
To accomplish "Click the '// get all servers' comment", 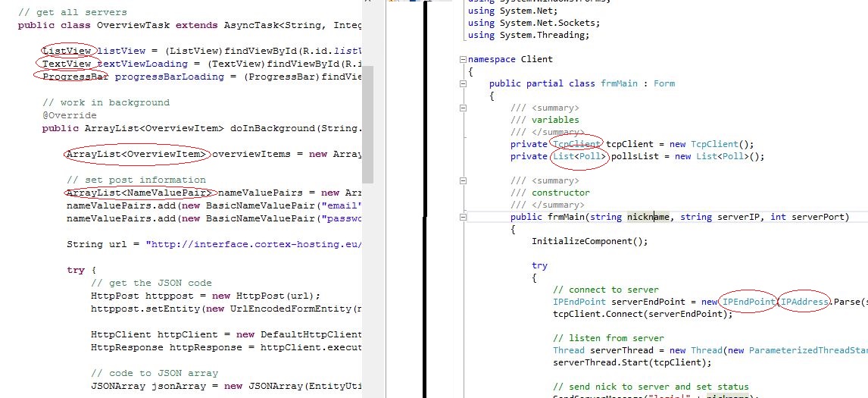I will [73, 12].
